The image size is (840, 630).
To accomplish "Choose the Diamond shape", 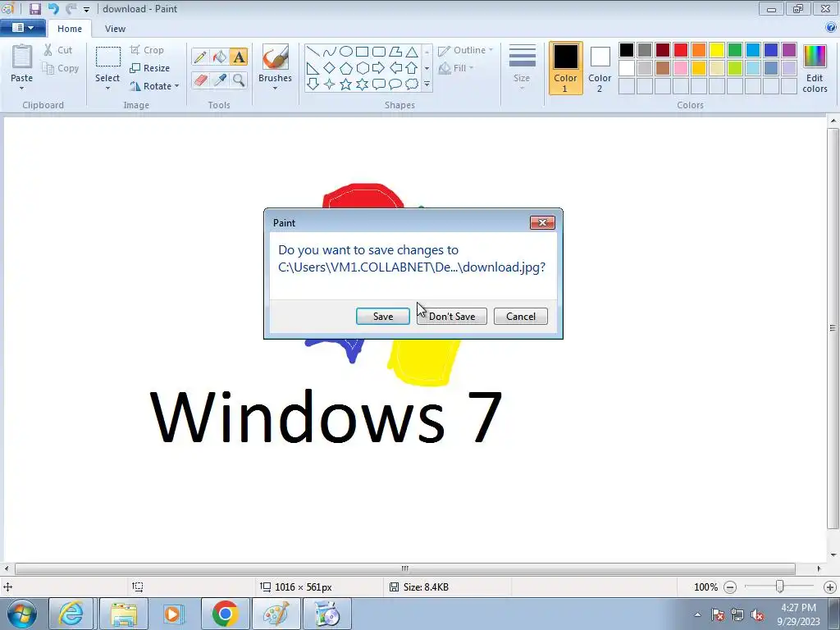I will point(330,68).
